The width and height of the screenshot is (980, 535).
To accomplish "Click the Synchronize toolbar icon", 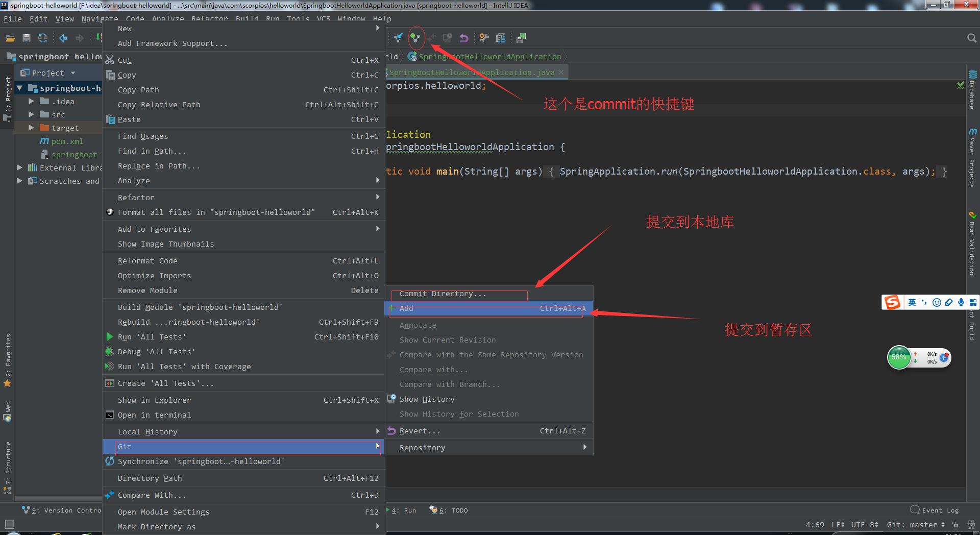I will [43, 38].
